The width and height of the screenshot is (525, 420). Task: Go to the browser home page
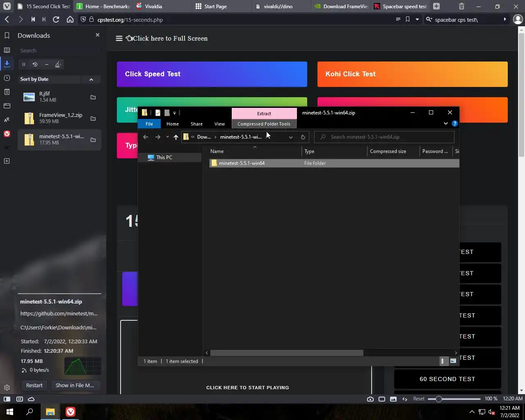pos(70,19)
